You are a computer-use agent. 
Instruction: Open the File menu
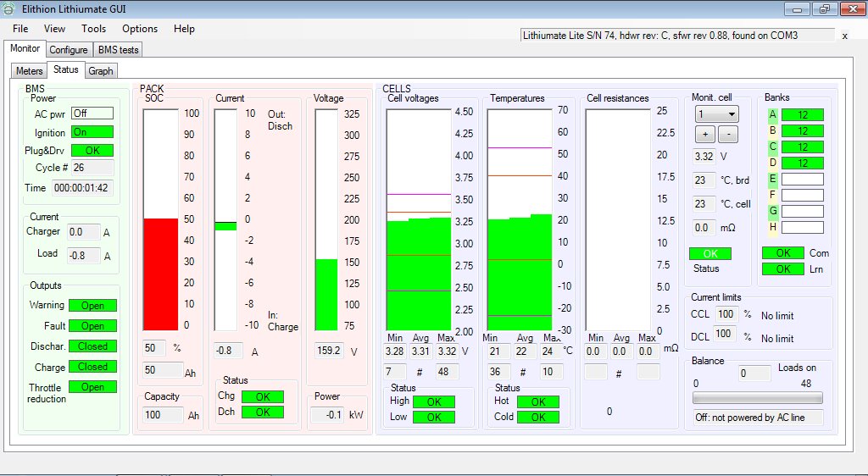[20, 29]
